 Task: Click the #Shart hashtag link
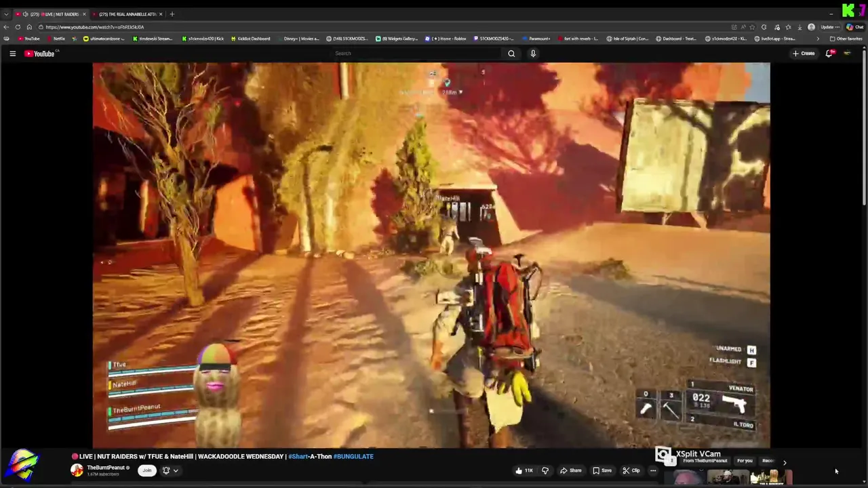point(298,457)
